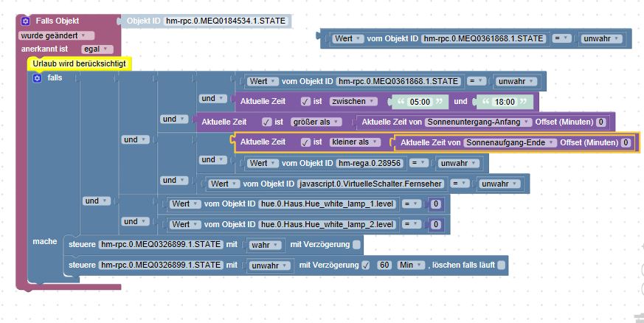644x323 pixels.
Task: Open the 'Wert' dropdown of the Fernseher row
Action: [224, 184]
